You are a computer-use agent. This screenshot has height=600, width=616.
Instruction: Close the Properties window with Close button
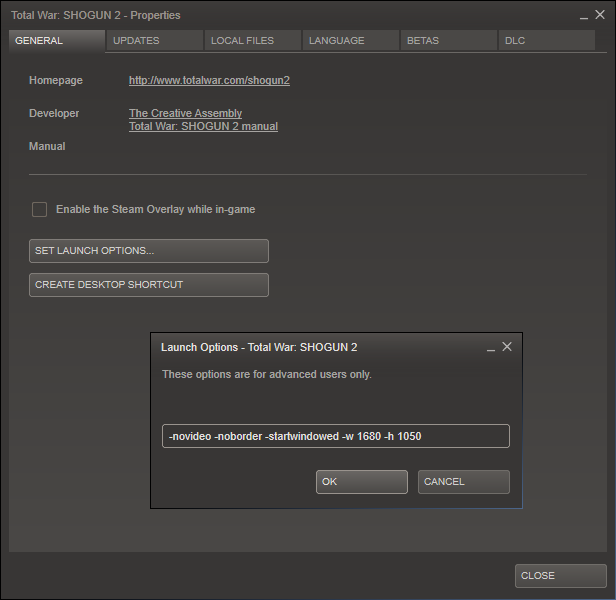(561, 576)
